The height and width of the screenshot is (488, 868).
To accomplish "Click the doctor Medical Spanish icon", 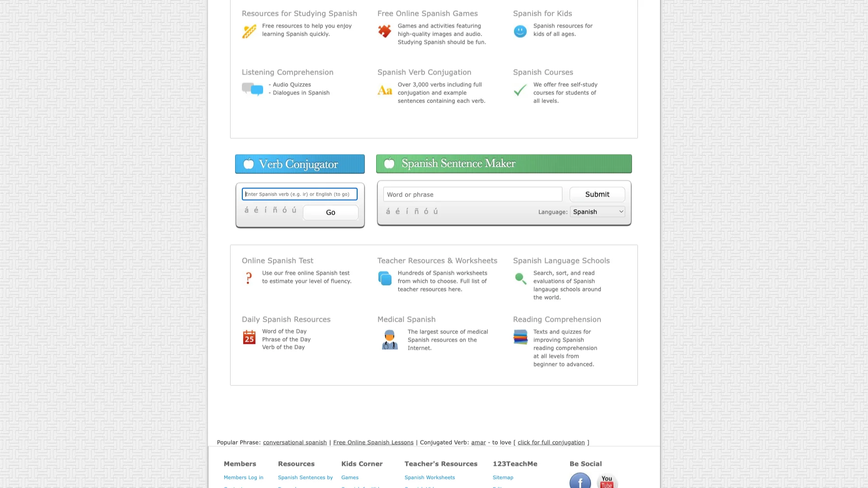I will (390, 340).
